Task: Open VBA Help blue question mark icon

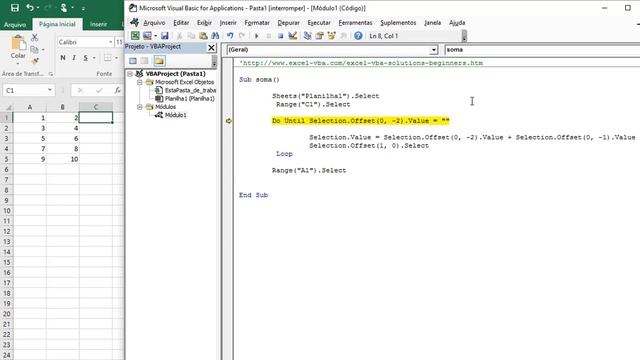Action: [358, 36]
